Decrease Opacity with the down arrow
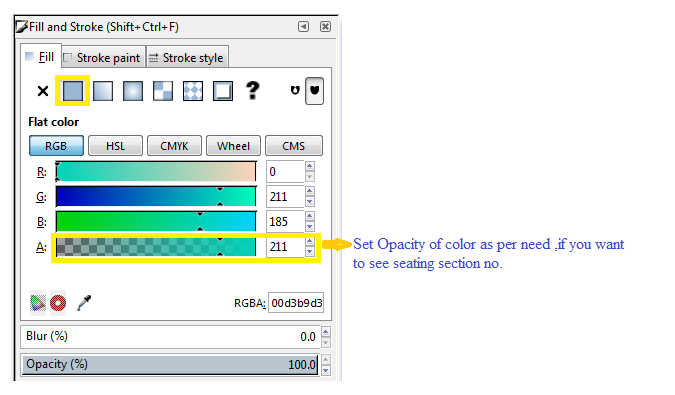The height and width of the screenshot is (395, 675). coord(326,370)
